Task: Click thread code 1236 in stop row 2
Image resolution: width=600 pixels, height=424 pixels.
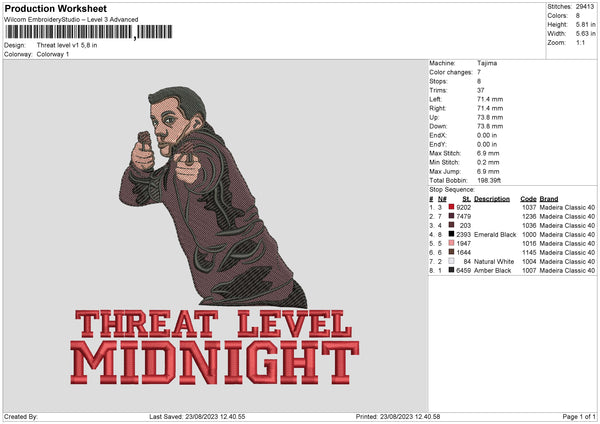Action: tap(529, 216)
